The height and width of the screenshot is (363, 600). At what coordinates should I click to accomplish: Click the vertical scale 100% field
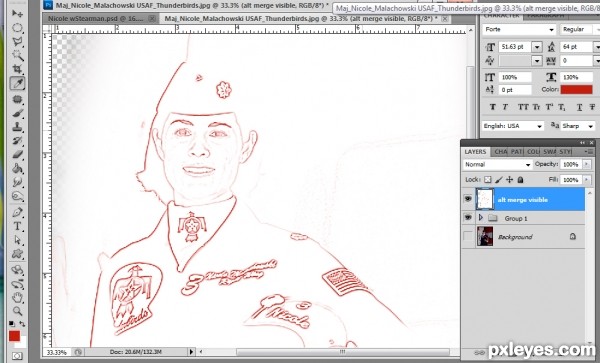(x=515, y=77)
